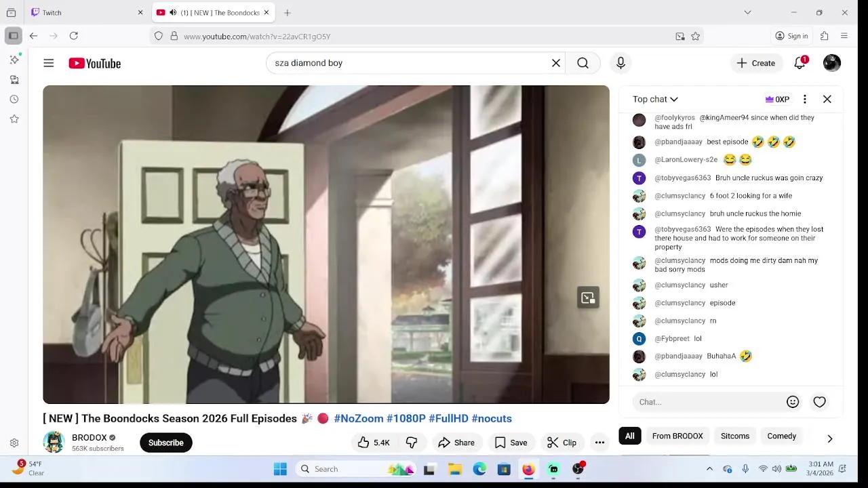
Task: Show hidden system tray icons chevron
Action: point(709,469)
